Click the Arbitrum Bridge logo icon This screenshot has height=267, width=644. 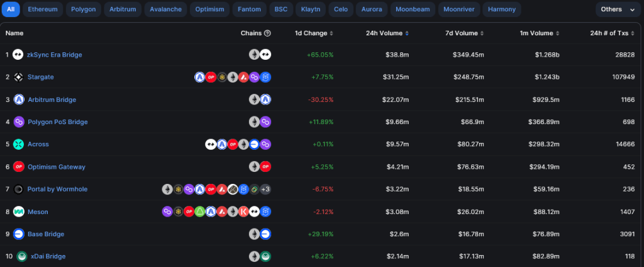coord(18,99)
